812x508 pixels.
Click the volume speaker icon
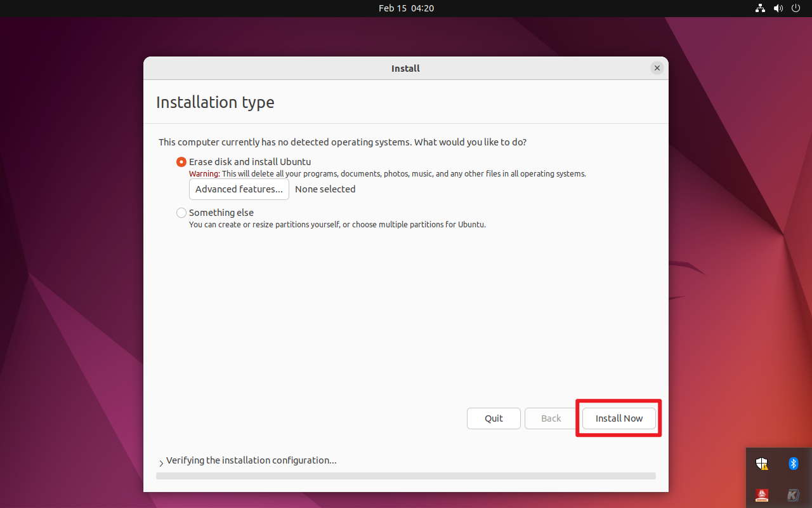tap(778, 8)
